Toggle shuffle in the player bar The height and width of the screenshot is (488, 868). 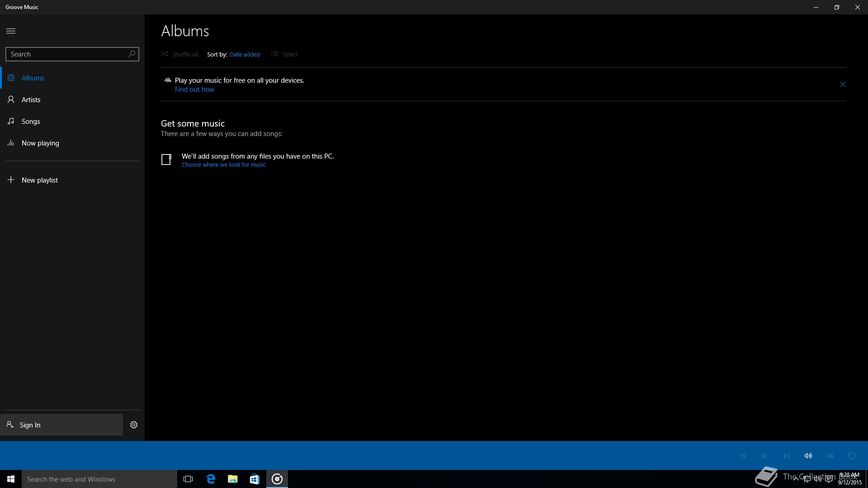pos(830,455)
